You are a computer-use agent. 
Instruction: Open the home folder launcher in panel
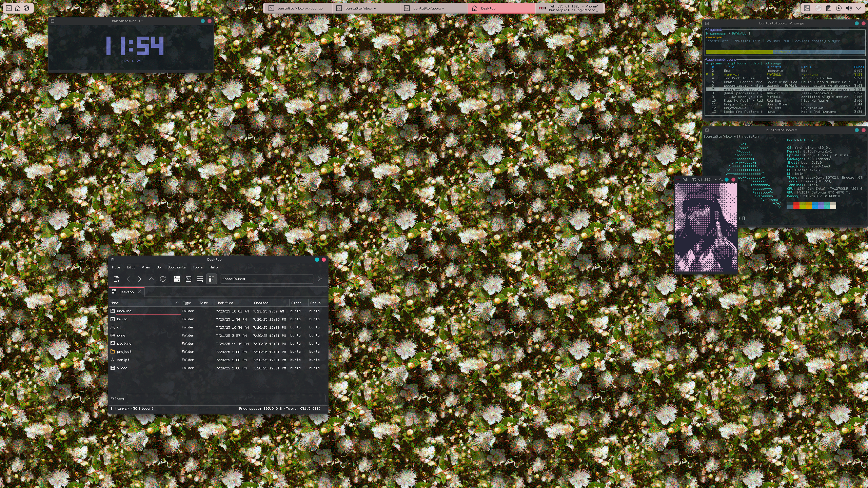pyautogui.click(x=18, y=8)
